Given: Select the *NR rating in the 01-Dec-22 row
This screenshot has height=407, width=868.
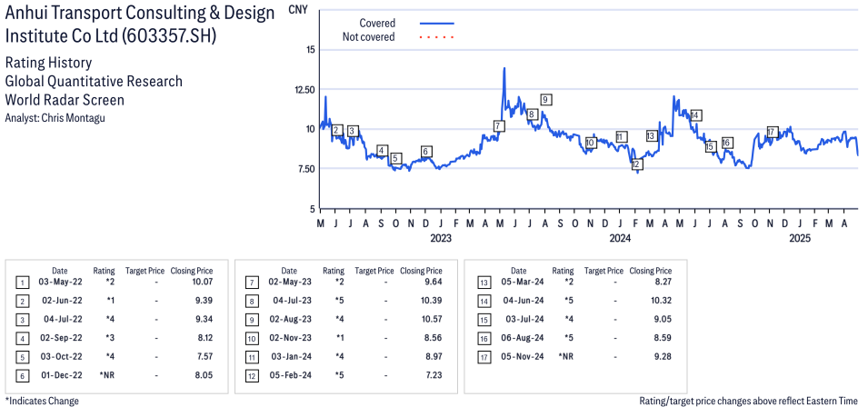Looking at the screenshot, I should (x=107, y=375).
